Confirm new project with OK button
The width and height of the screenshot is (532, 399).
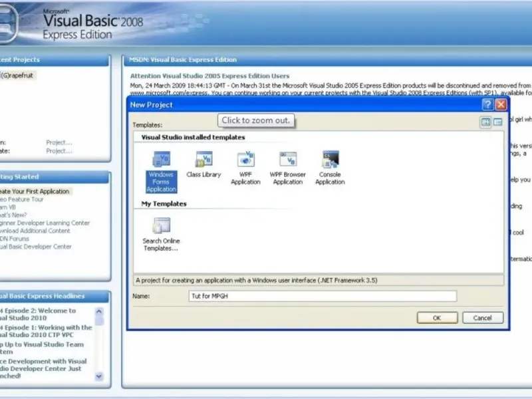click(437, 318)
